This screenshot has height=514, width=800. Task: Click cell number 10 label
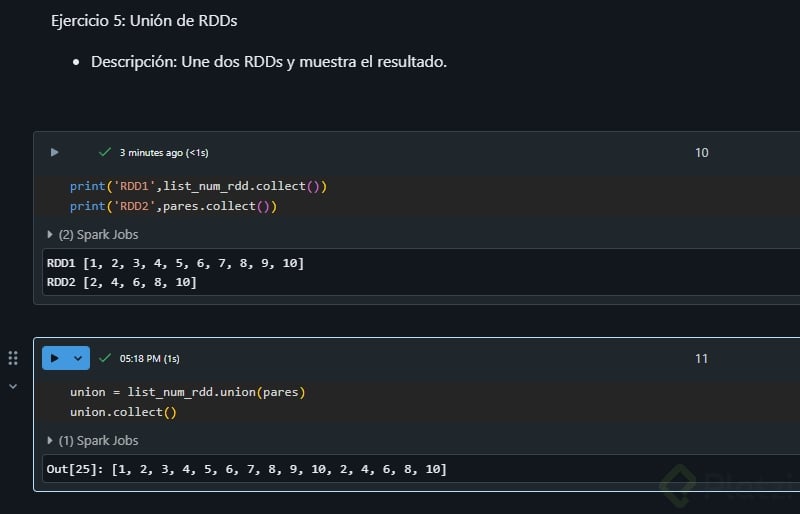point(701,153)
